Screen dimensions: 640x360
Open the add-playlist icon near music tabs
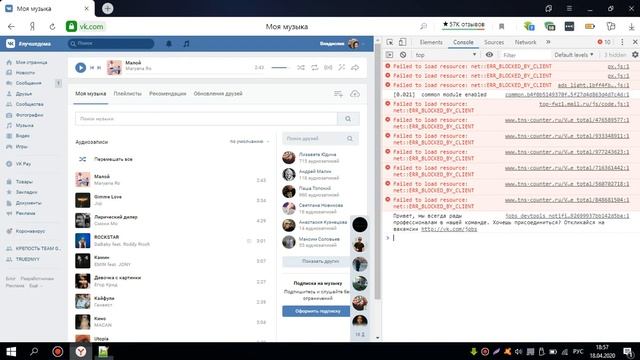338,94
